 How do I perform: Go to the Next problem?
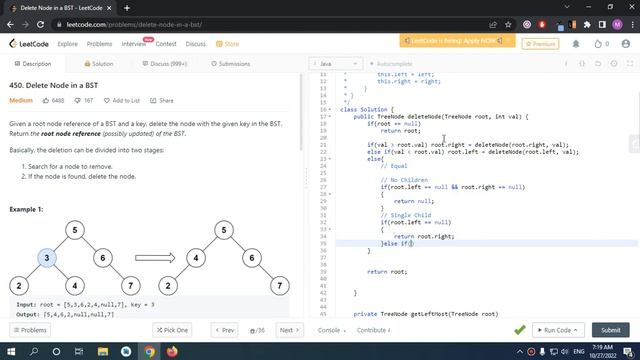[289, 330]
